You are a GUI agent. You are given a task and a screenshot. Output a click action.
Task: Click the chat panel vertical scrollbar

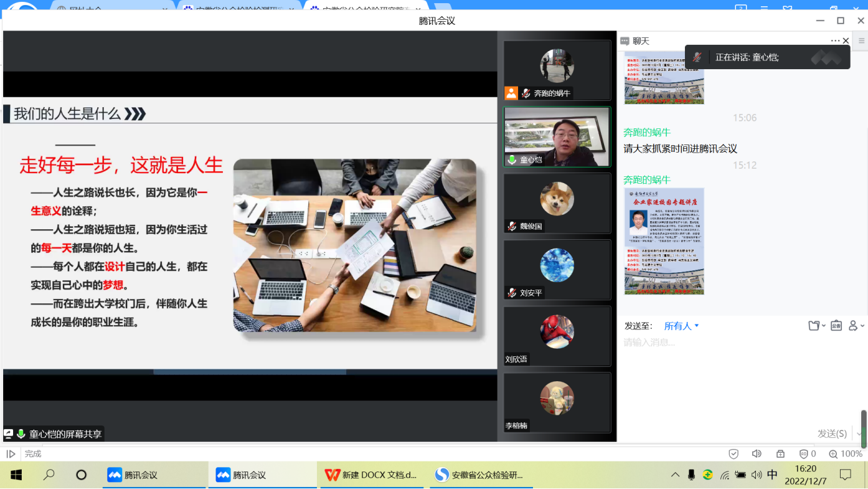(864, 429)
